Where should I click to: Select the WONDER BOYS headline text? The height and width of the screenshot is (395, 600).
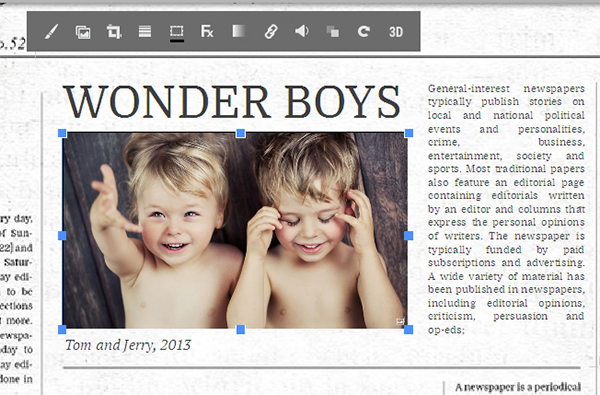click(232, 102)
